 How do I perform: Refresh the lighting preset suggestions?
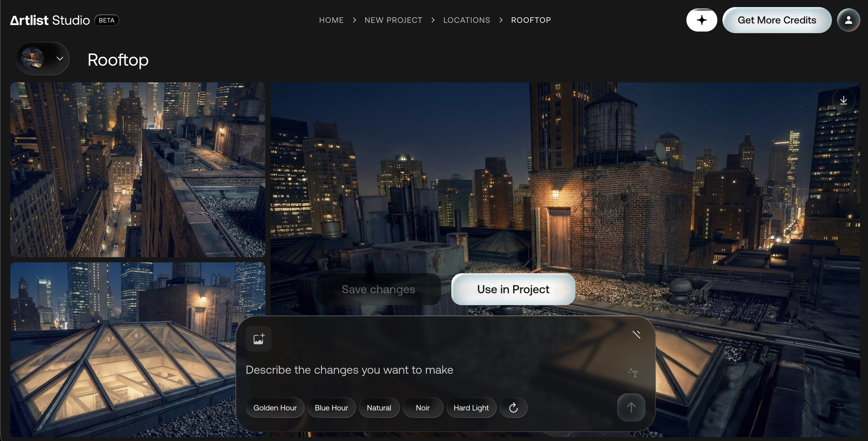pos(513,408)
